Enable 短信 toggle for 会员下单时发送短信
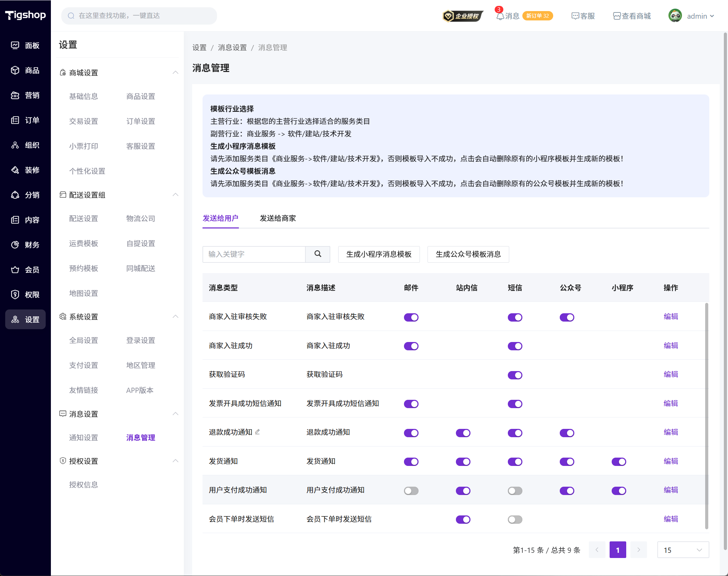 pyautogui.click(x=515, y=519)
